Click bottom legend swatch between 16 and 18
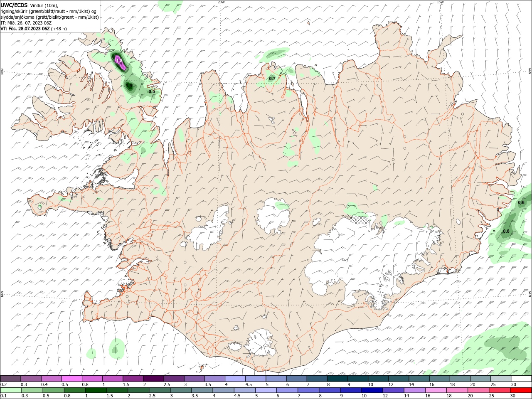The width and height of the screenshot is (532, 399). tap(436, 390)
